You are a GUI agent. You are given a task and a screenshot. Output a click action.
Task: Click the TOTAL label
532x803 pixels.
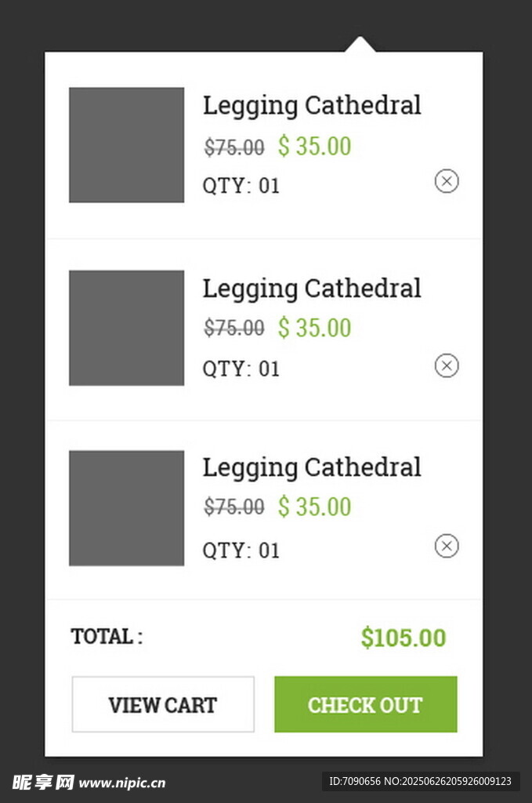point(107,636)
